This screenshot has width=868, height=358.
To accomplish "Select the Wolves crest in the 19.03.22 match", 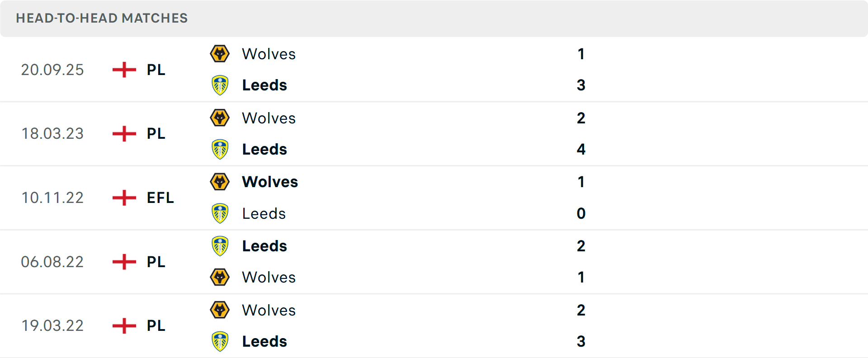I will 220,310.
